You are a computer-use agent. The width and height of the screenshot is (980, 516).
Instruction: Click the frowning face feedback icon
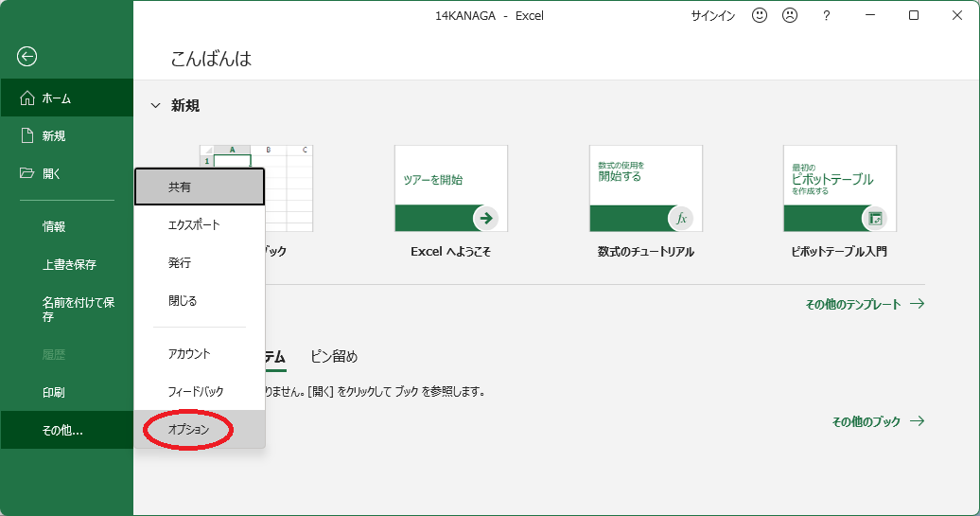pos(790,16)
